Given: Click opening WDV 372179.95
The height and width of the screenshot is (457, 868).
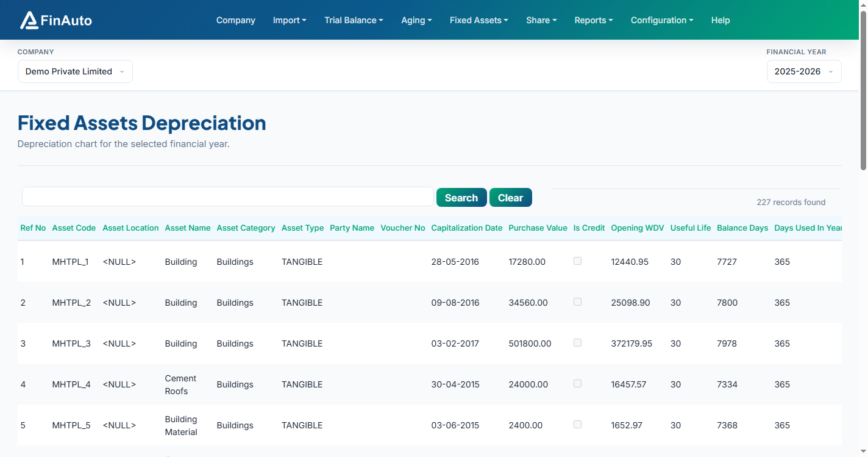Looking at the screenshot, I should click(x=631, y=344).
